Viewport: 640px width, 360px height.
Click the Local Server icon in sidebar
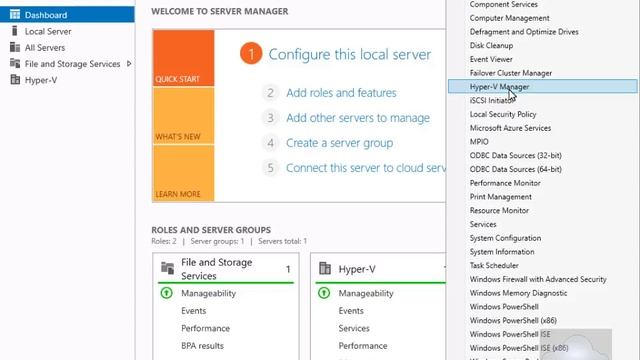[15, 31]
